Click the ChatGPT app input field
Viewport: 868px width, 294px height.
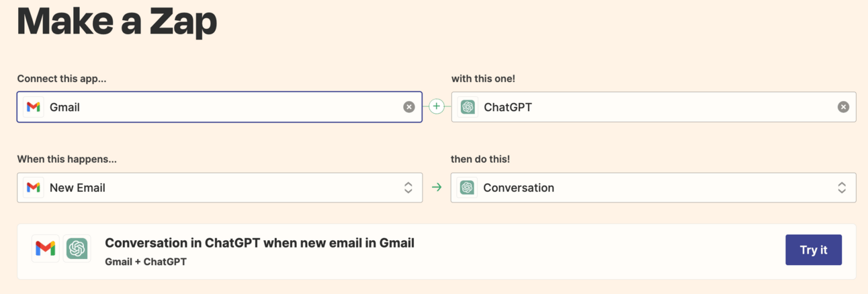(653, 107)
